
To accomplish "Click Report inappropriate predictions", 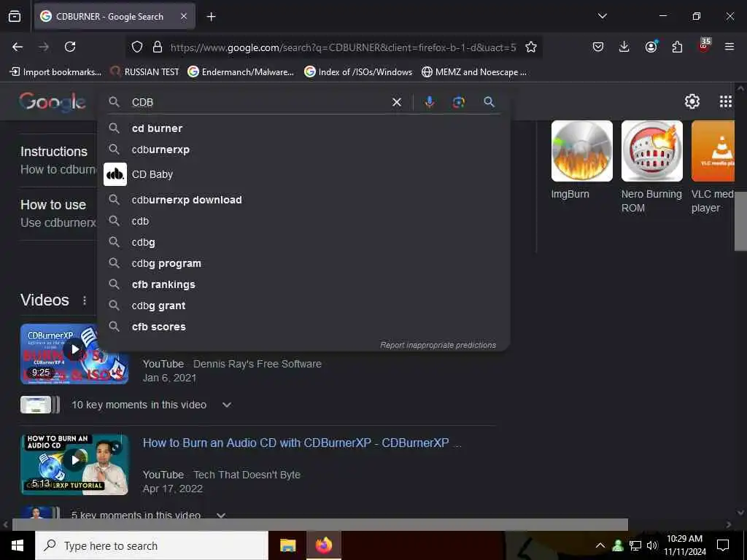I will click(438, 345).
